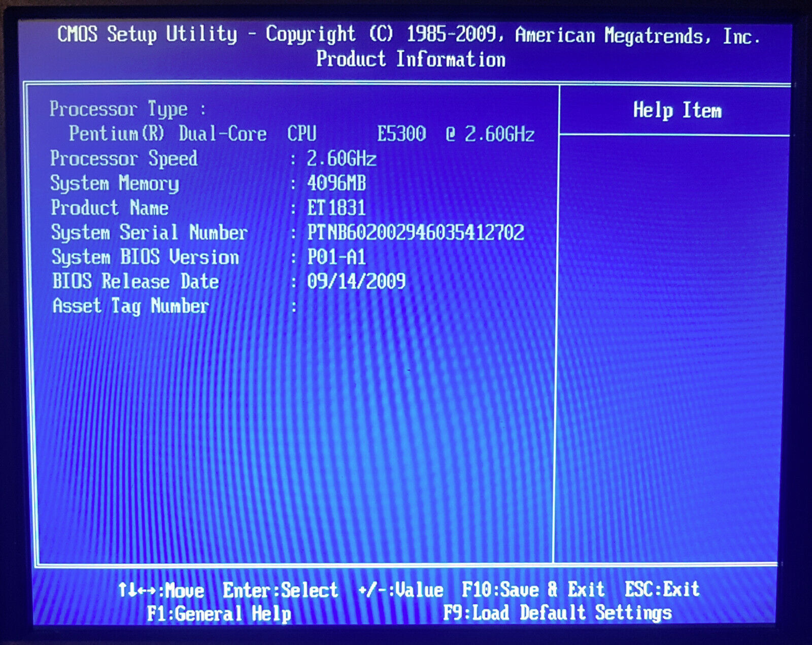Select the System Serial Number label
Screen dimensions: 812x645
tap(149, 233)
